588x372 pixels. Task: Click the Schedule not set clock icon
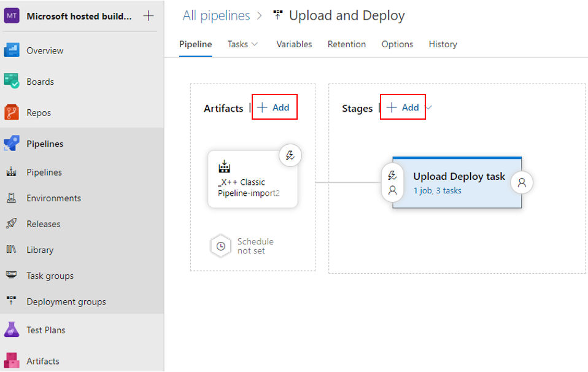coord(221,246)
